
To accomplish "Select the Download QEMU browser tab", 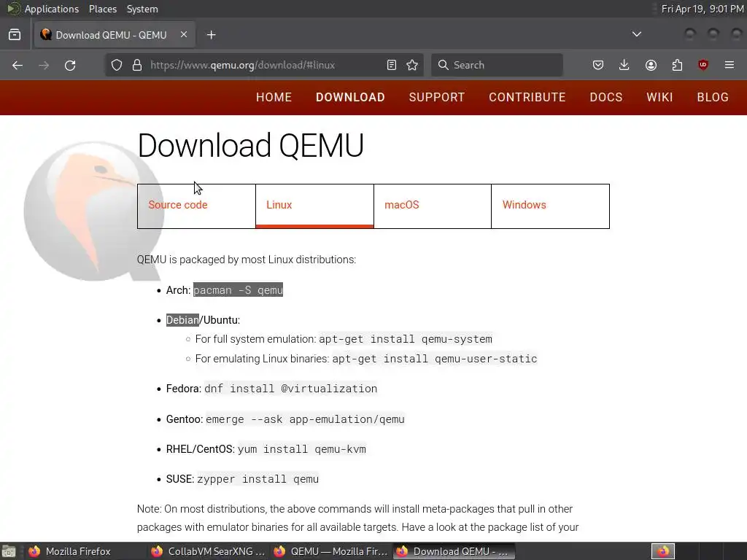I will (x=115, y=35).
